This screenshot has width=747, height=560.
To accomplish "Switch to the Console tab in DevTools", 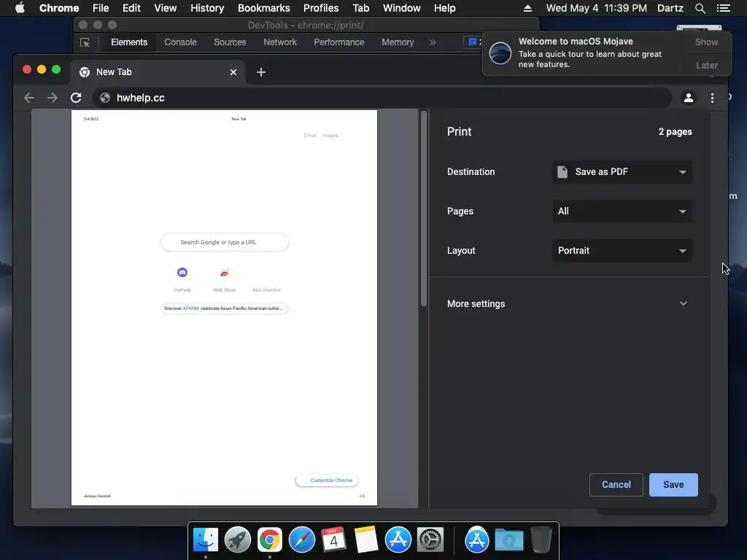I will coord(181,42).
